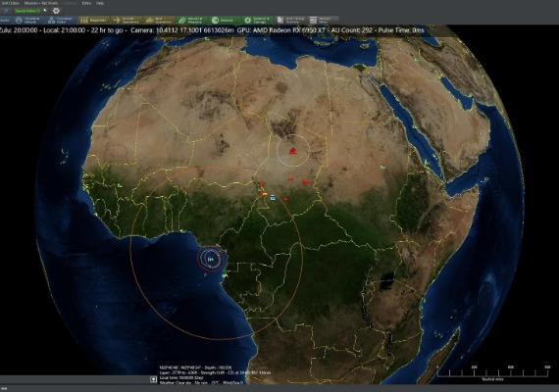Open the Mission Editor toolbar button
This screenshot has width=559, height=392.
coord(323,20)
